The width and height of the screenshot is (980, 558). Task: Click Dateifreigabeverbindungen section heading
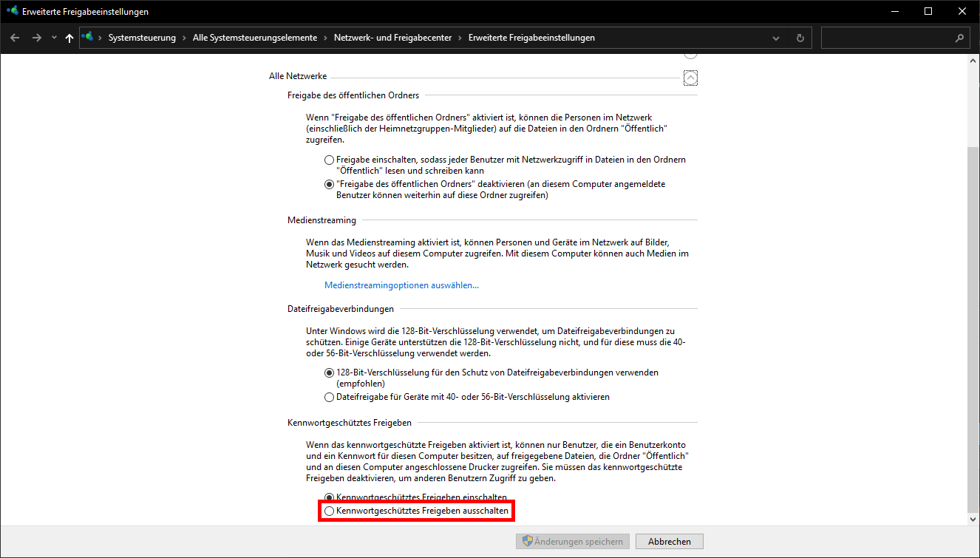(x=341, y=308)
